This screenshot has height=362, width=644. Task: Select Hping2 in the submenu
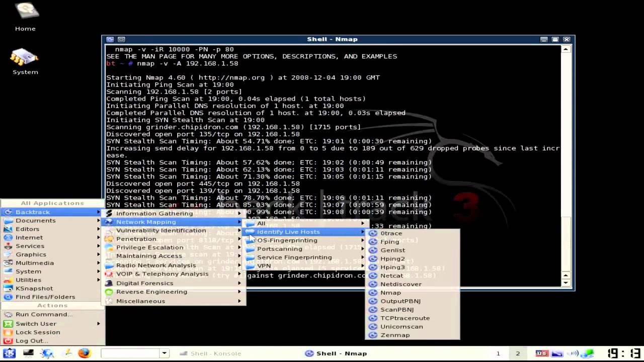tap(413, 259)
